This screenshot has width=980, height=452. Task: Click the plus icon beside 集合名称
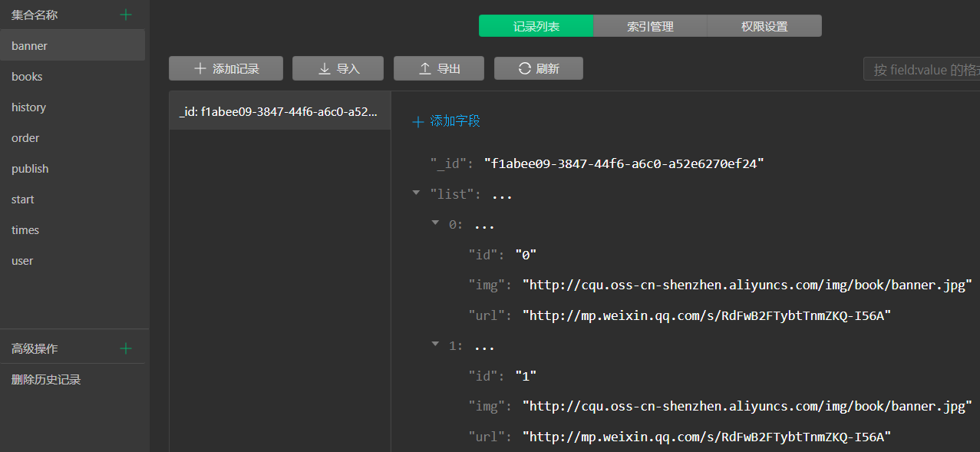point(126,15)
